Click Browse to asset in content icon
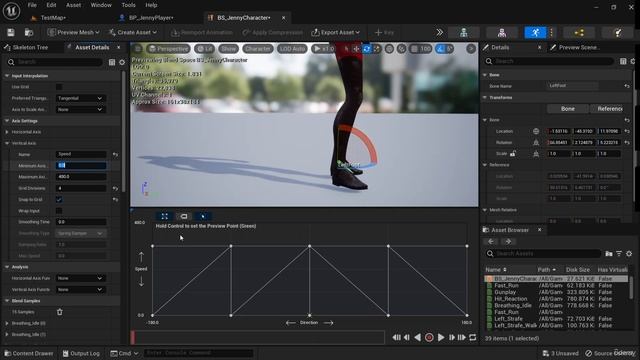 [29, 33]
